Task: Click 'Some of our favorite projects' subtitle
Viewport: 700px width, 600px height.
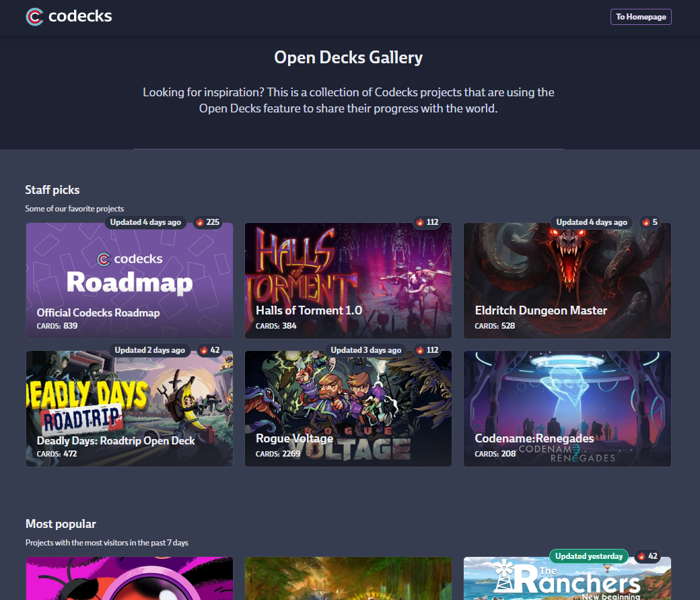Action: click(x=75, y=209)
